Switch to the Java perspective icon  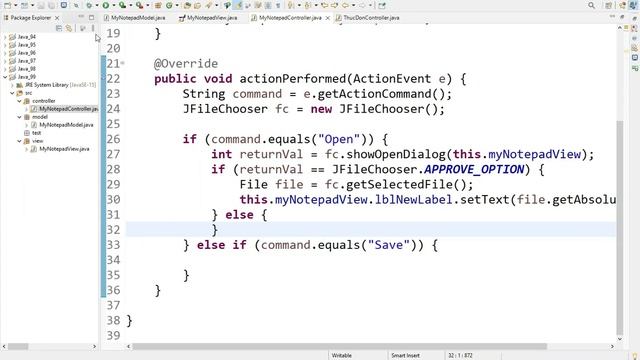coord(633,5)
